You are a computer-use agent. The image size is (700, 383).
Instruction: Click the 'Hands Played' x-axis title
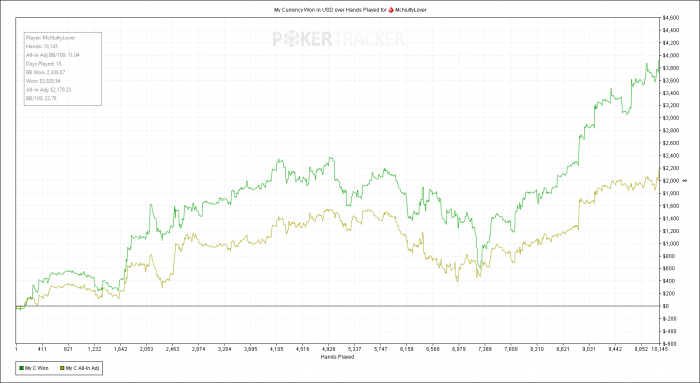(337, 357)
